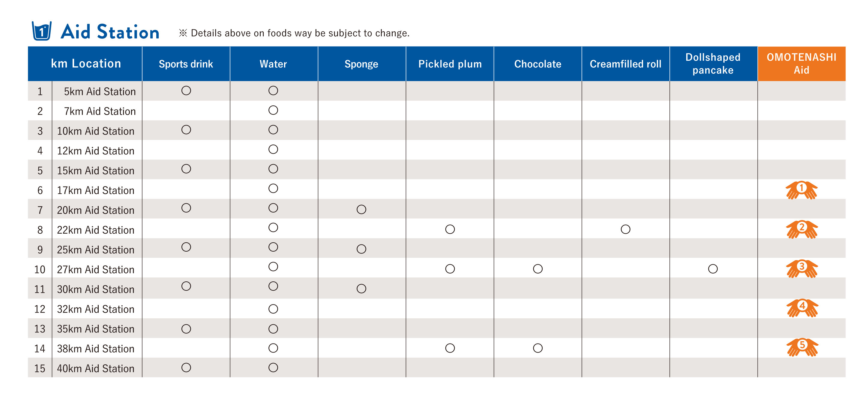
Task: Click OMOTENASHI hands icon number 3
Action: click(802, 268)
